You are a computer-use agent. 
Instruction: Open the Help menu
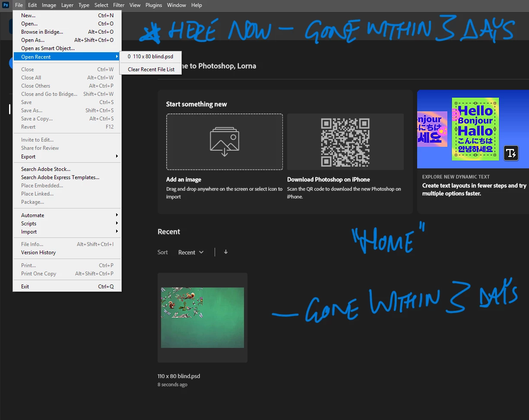[x=196, y=5]
